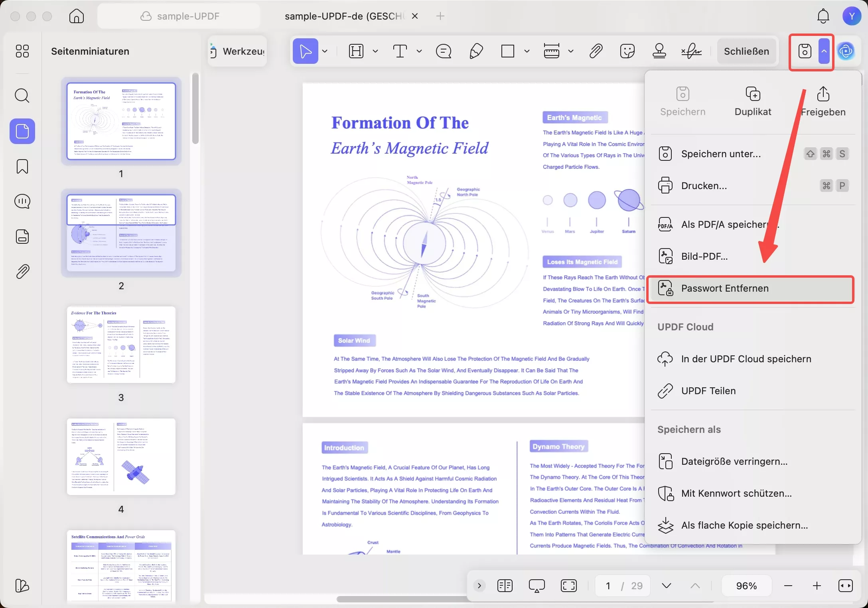Image resolution: width=868 pixels, height=608 pixels.
Task: Click the attachment paperclip in toolbar
Action: click(x=596, y=51)
